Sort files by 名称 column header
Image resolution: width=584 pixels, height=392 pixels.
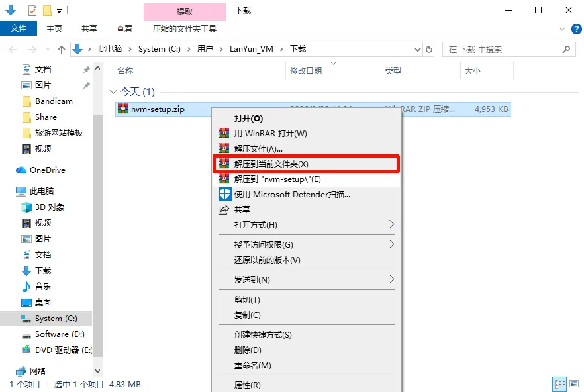tap(125, 70)
